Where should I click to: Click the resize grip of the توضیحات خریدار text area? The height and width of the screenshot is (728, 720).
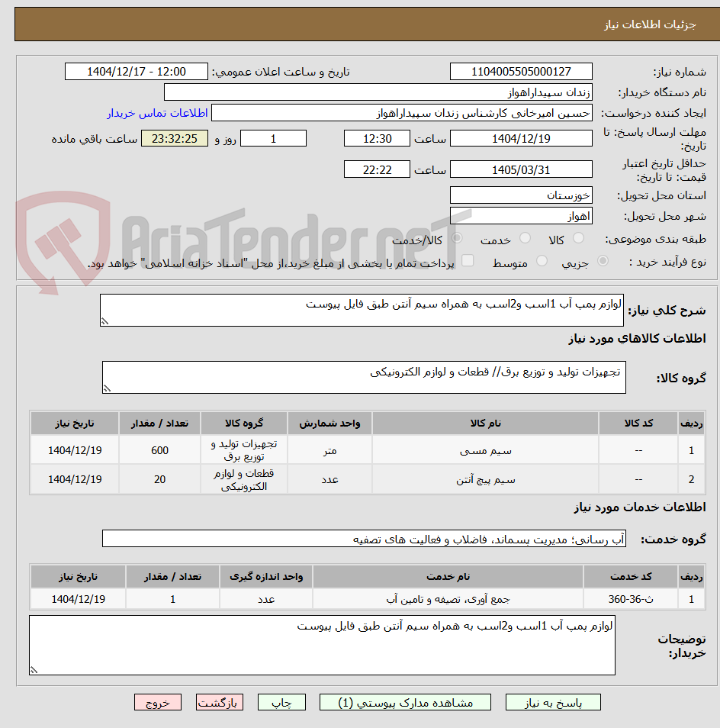click(x=34, y=670)
